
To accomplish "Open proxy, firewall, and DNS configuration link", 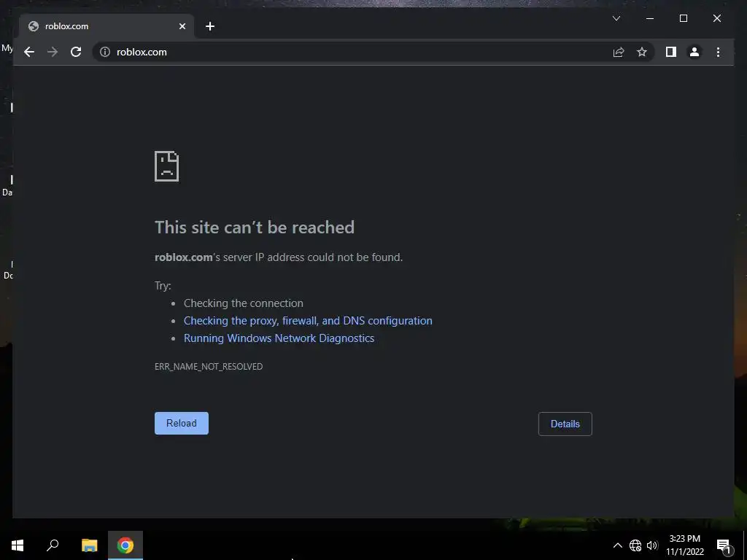I will [308, 321].
